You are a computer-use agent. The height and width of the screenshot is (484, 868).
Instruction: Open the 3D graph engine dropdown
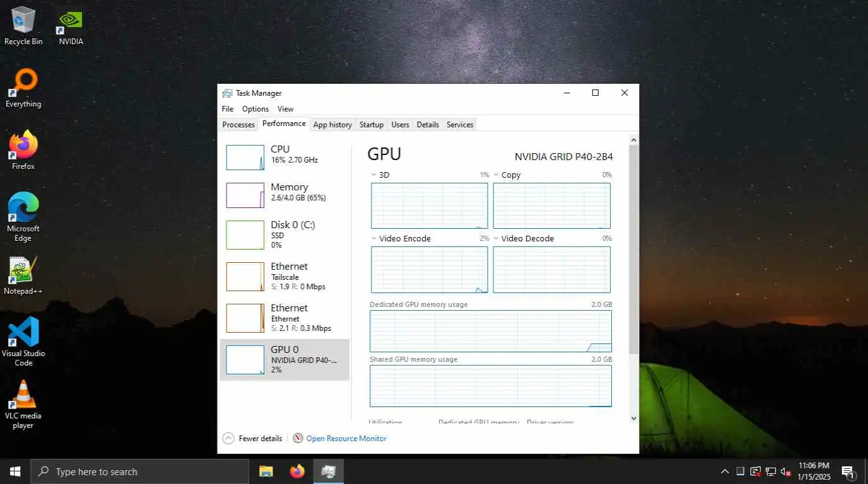pos(373,175)
